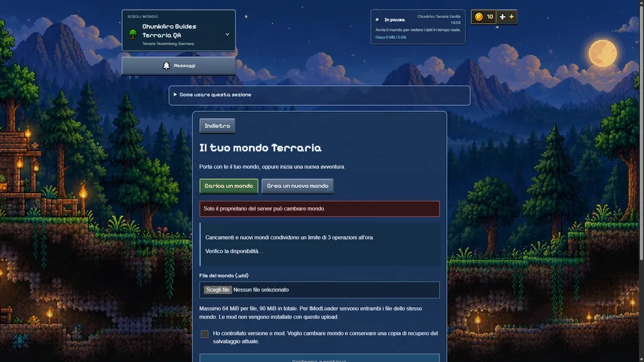The width and height of the screenshot is (644, 362).
Task: Click the red owner-only error message
Action: click(x=319, y=208)
